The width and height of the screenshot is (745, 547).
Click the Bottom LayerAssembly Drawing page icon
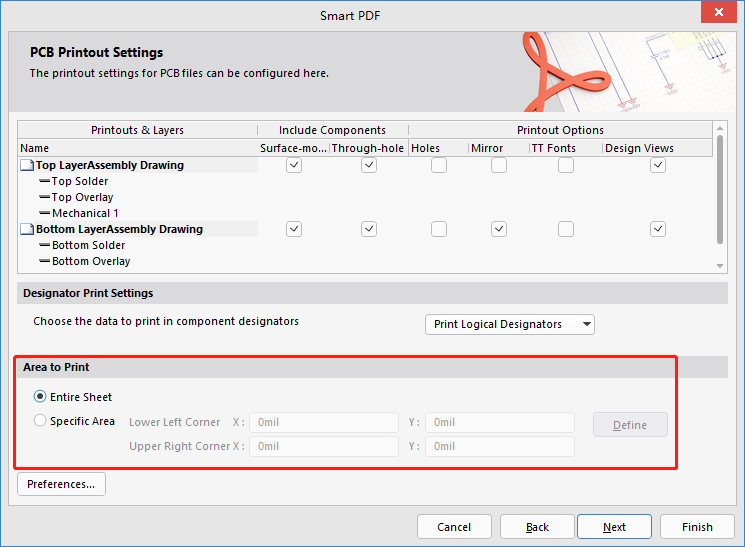pos(27,230)
